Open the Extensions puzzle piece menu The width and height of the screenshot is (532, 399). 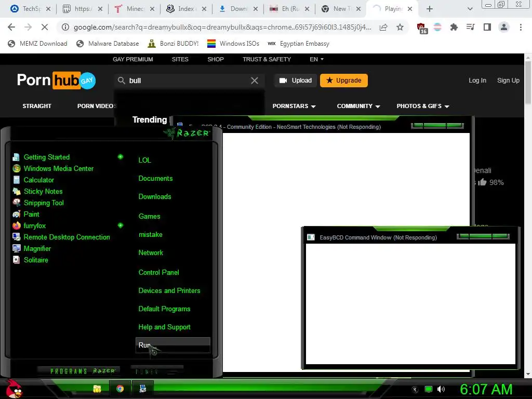pos(454,27)
